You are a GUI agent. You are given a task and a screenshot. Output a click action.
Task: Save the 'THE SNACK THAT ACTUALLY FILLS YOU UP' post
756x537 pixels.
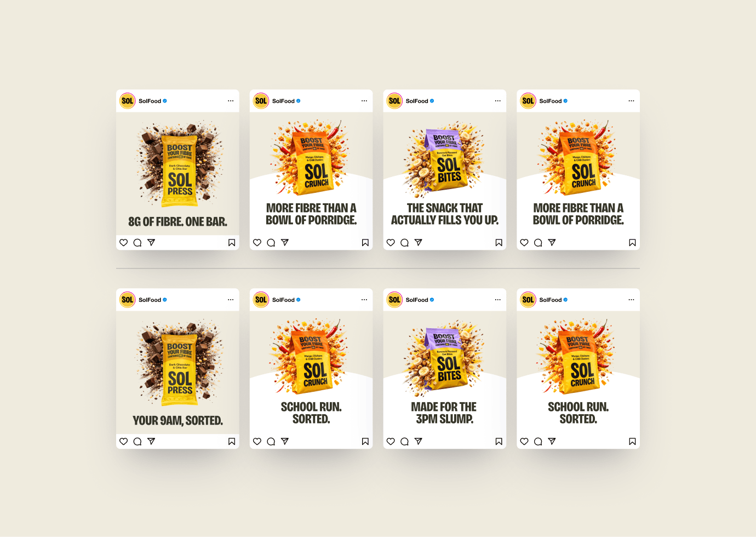pos(499,243)
